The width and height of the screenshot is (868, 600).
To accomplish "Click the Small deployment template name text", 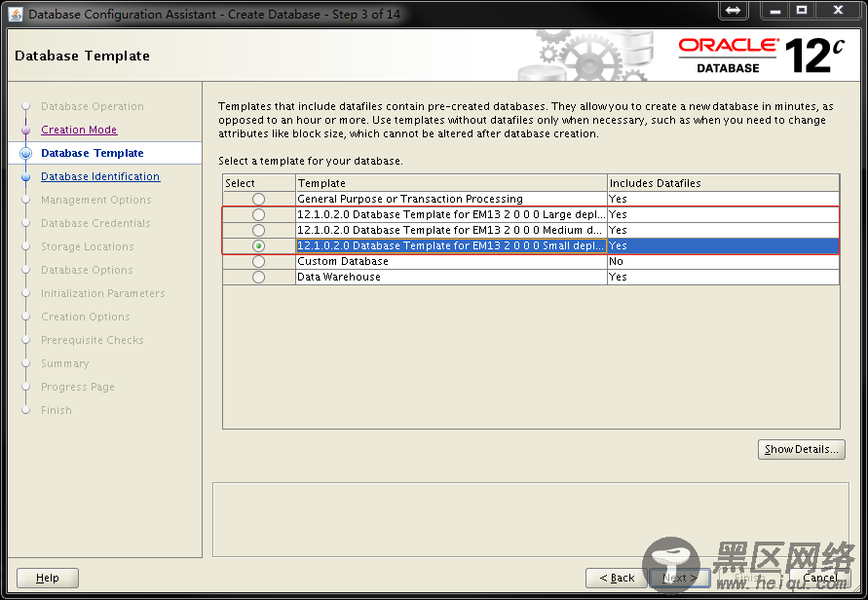I will [x=451, y=245].
